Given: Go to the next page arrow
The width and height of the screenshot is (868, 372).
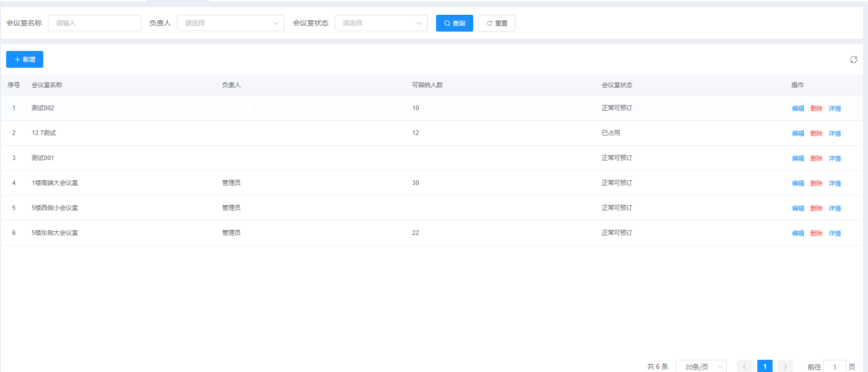Looking at the screenshot, I should point(785,366).
